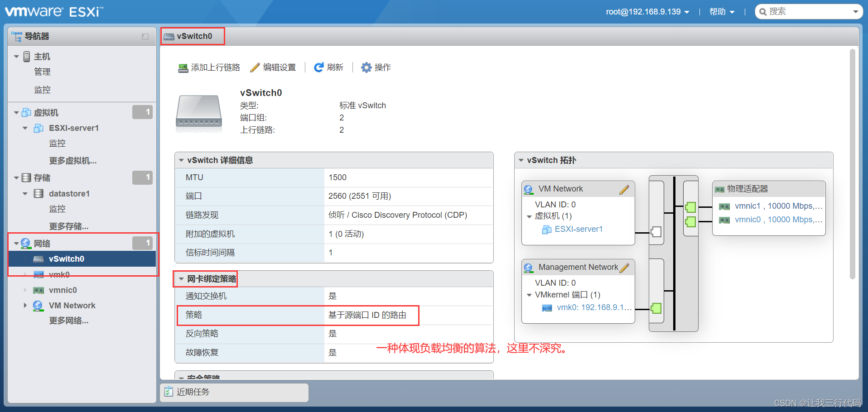This screenshot has width=868, height=412.
Task: Open the ESXI-server1 link in topology
Action: (x=579, y=229)
